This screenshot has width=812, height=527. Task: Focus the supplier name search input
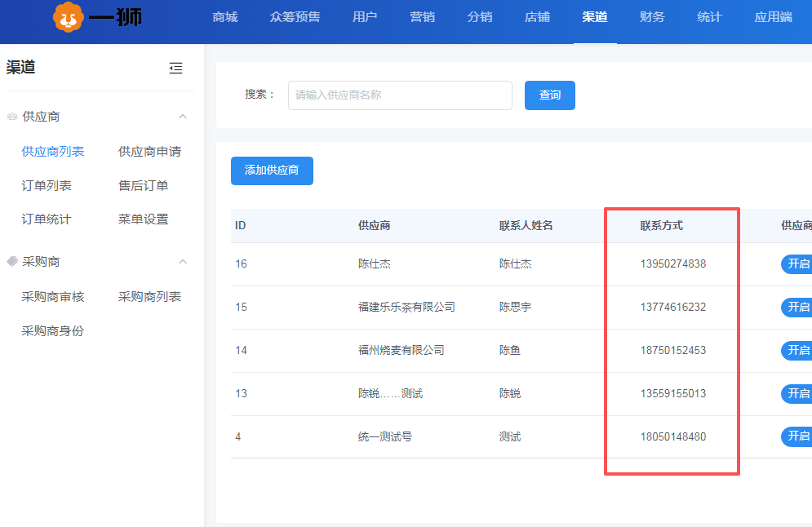(400, 95)
